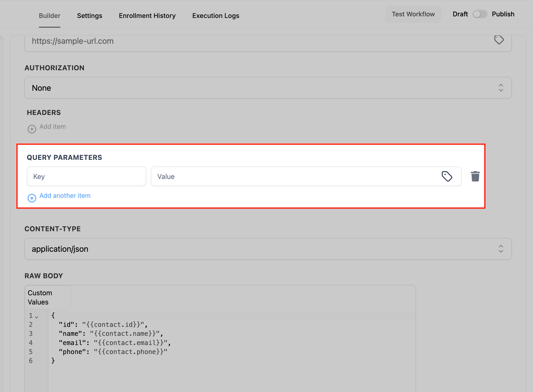Focus the query parameter Key field
533x392 pixels.
point(86,176)
